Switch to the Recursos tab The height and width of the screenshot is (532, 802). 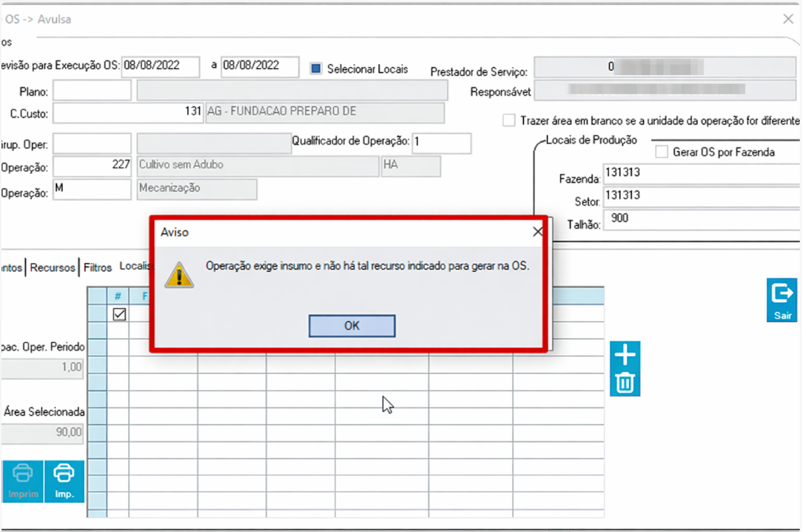click(x=52, y=267)
